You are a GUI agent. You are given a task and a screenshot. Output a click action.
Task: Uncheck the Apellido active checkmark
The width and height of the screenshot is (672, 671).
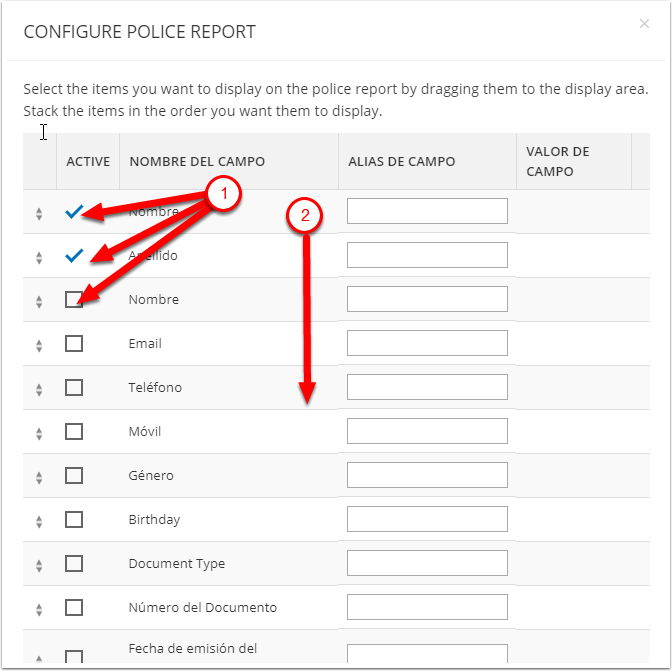74,256
